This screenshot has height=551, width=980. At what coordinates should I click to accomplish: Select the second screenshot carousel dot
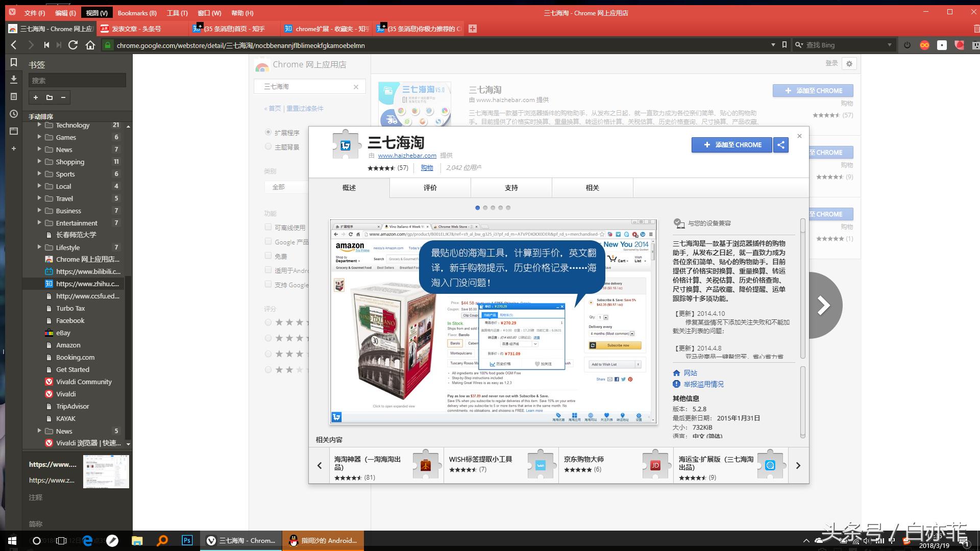coord(485,208)
